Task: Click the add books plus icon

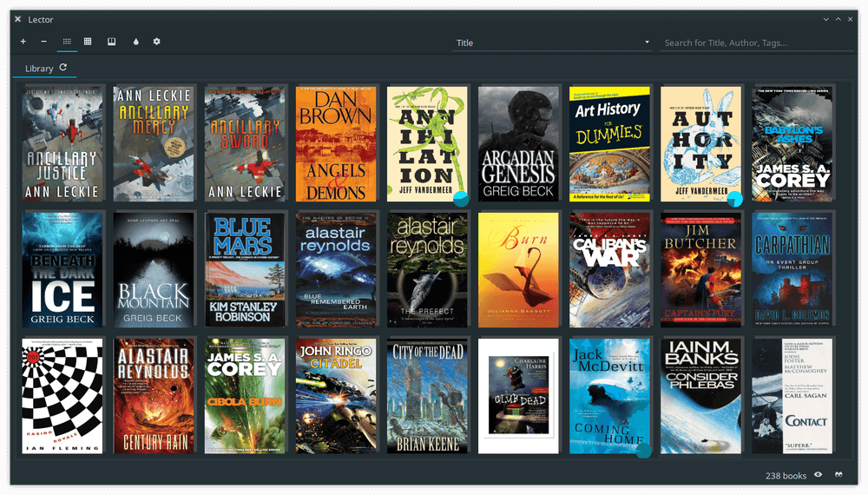Action: (23, 42)
